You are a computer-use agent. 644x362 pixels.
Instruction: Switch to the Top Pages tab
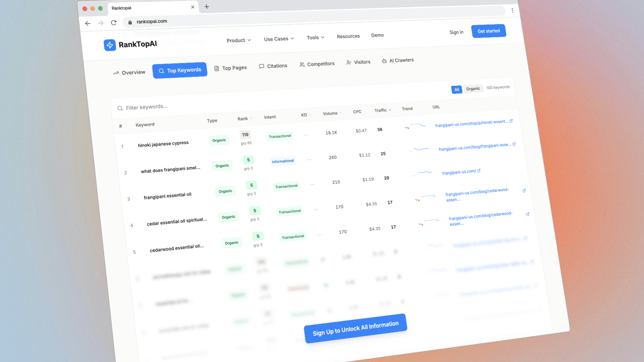230,68
